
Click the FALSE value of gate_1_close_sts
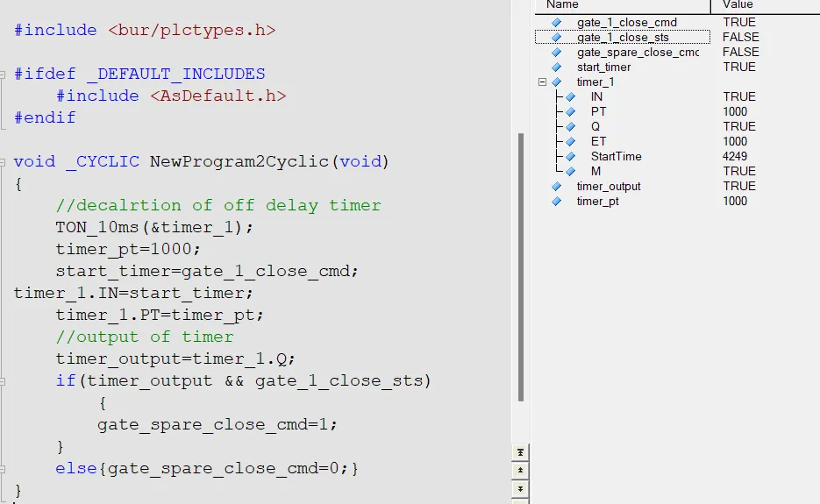(741, 37)
